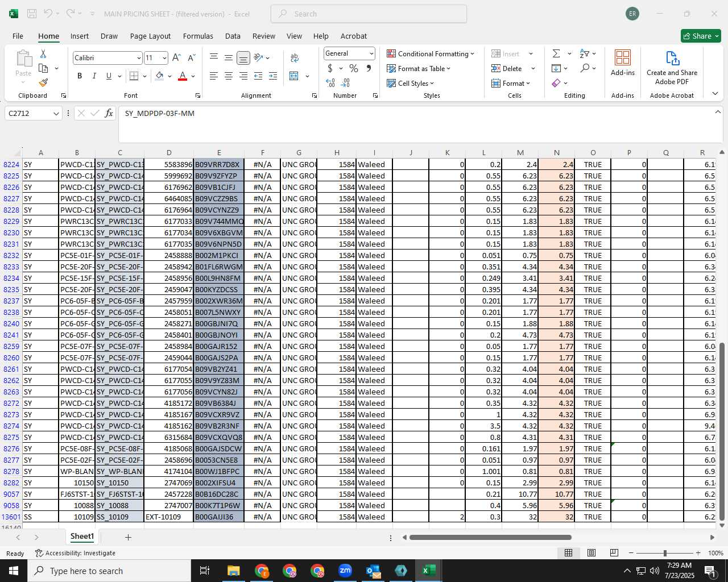Viewport: 728px width, 582px height.
Task: Click in the Search box
Action: pyautogui.click(x=369, y=14)
